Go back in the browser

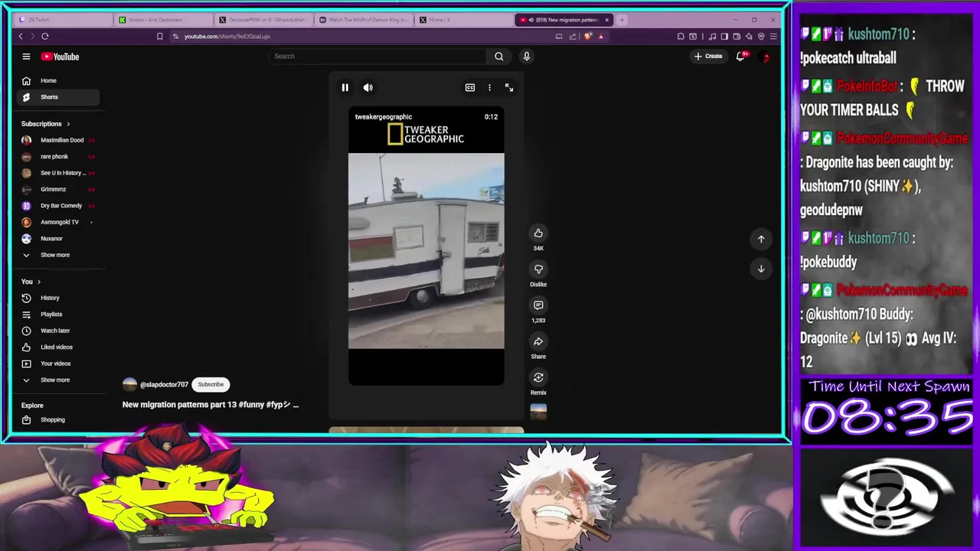(21, 36)
